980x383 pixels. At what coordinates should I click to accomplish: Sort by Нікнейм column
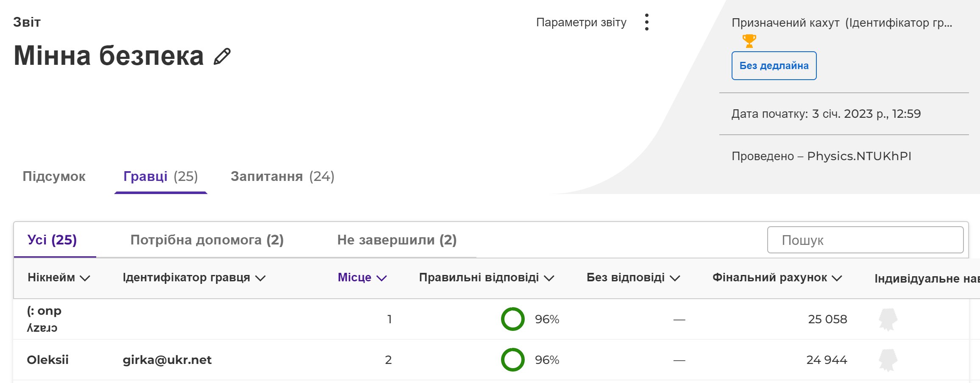click(58, 278)
